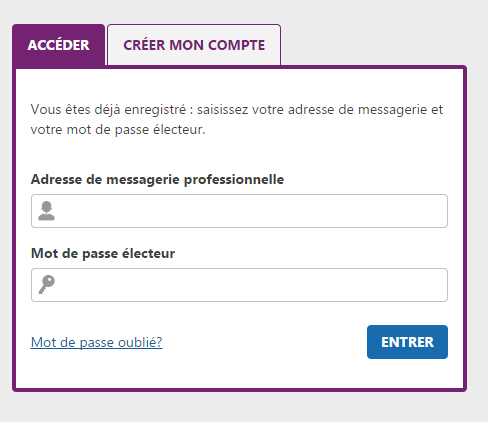Place cursor in the voter password field
488x422 pixels.
239,285
